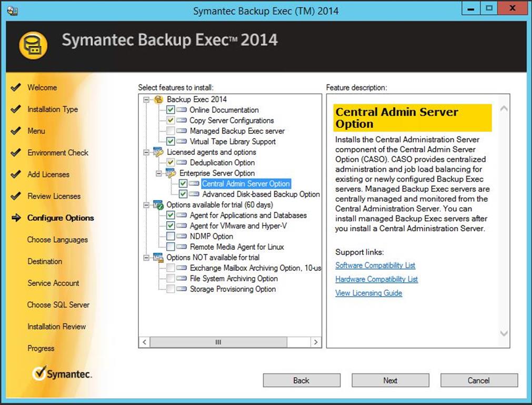The height and width of the screenshot is (405, 532).
Task: Collapse the Options NOT available for trial node
Action: (x=146, y=258)
